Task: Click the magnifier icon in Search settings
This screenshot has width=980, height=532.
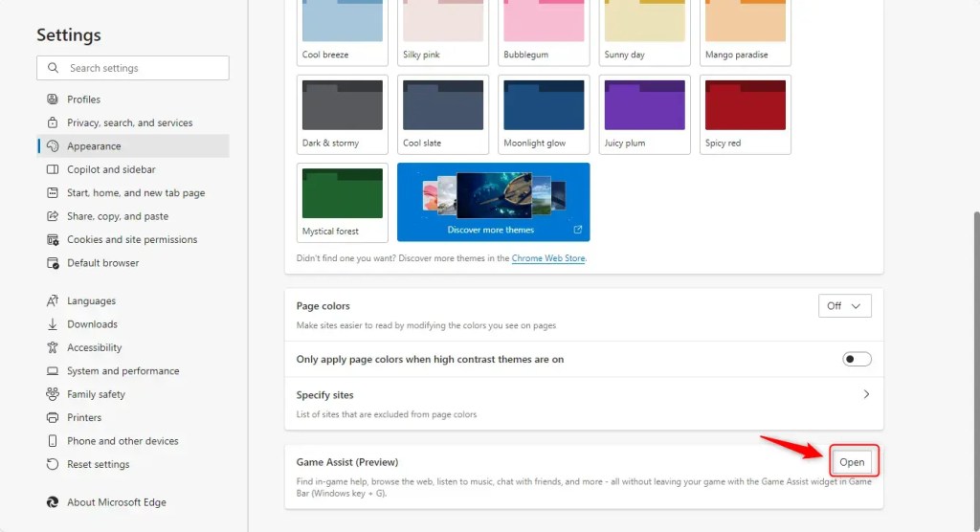Action: coord(54,68)
